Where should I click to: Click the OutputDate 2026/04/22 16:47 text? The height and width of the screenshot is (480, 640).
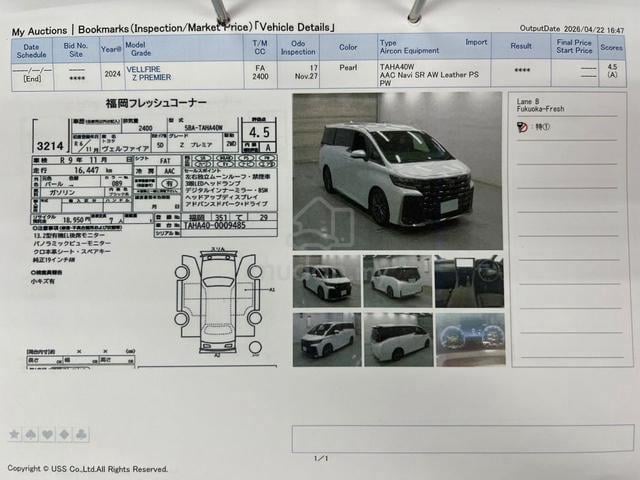(571, 29)
